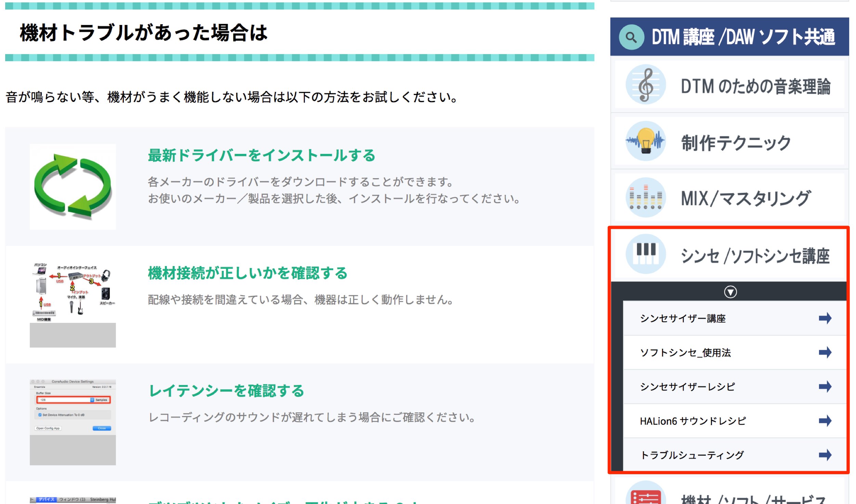Screen dimensions: 856x504
Task: Open レイテンシーを確認する link
Action: click(226, 391)
